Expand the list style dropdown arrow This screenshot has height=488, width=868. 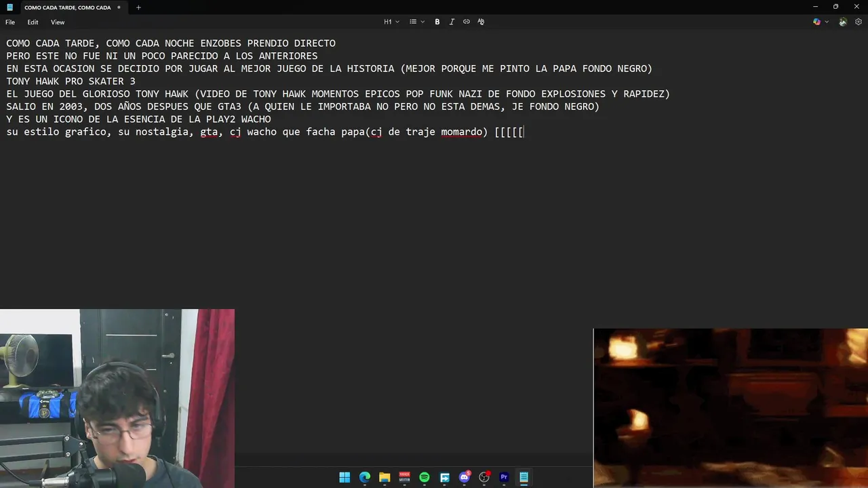[422, 22]
